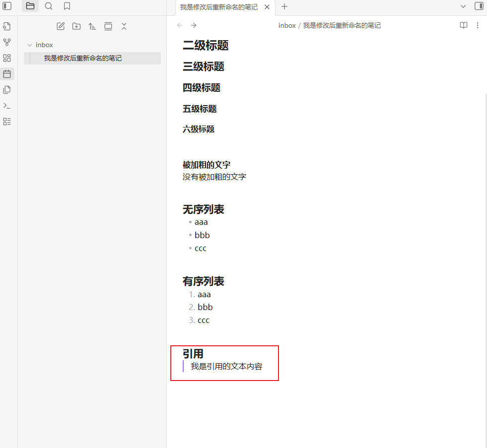487x448 pixels.
Task: Toggle reading view with book icon
Action: [464, 25]
